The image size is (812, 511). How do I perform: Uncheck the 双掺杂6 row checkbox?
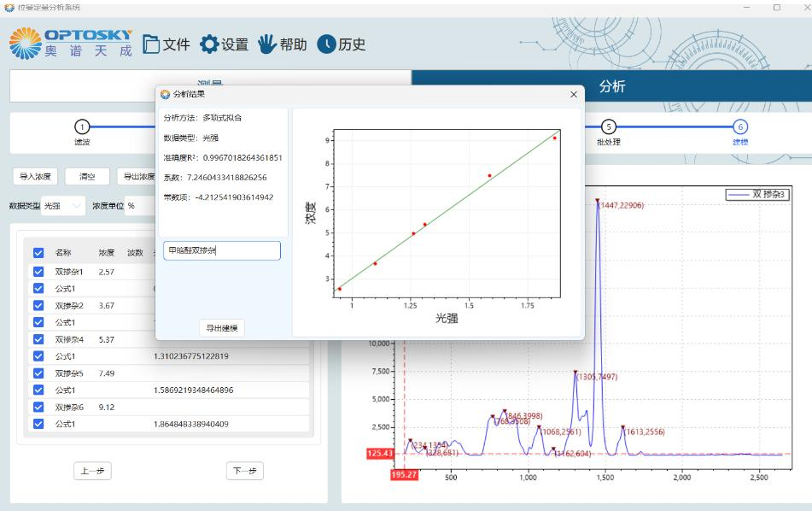click(38, 407)
